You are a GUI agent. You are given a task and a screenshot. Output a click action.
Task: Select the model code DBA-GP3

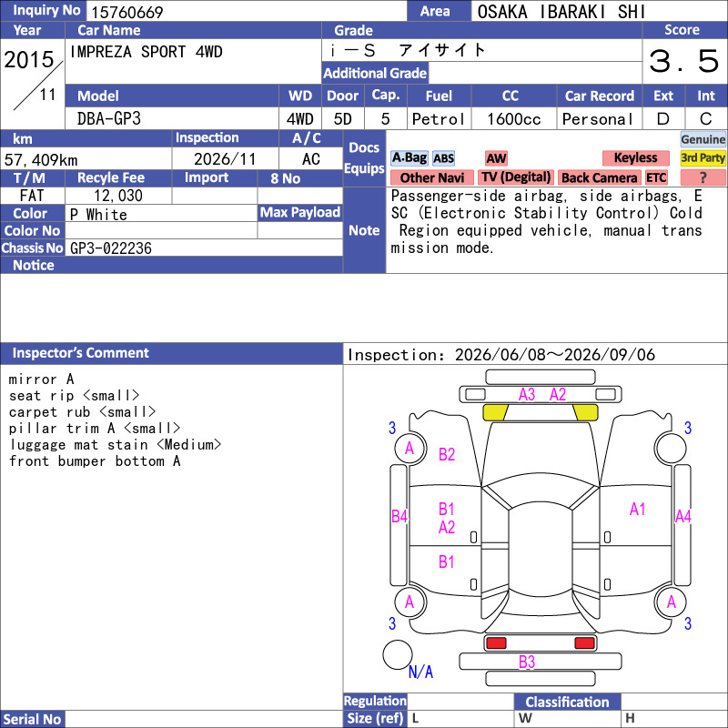point(108,119)
